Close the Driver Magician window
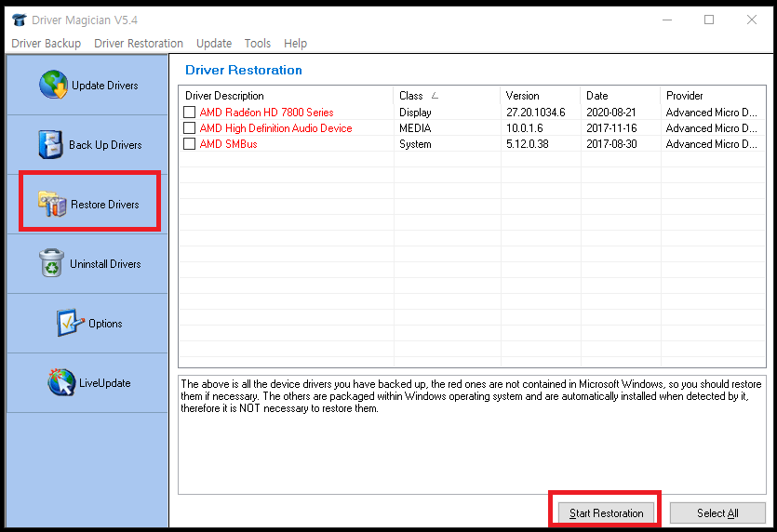Screen dimensions: 777x532 point(752,20)
